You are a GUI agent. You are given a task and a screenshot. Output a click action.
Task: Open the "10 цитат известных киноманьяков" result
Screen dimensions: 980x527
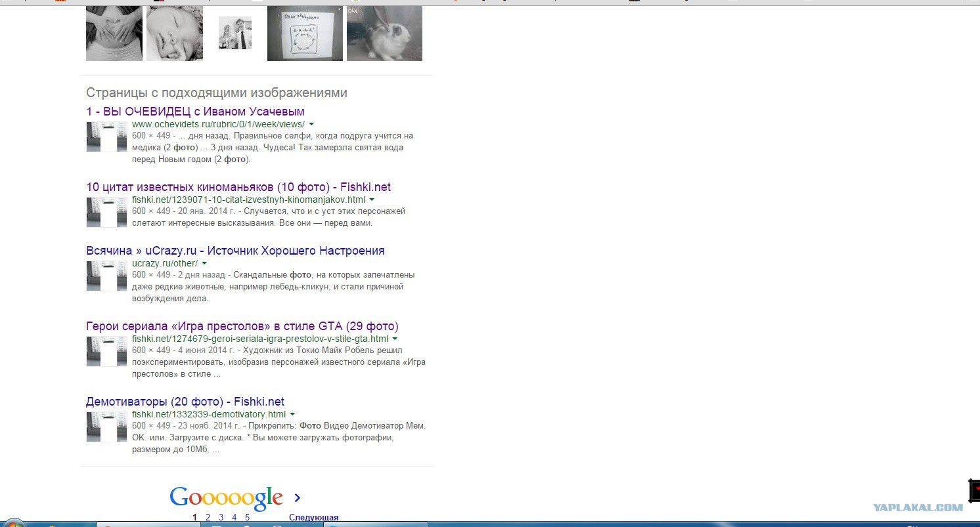(x=238, y=187)
